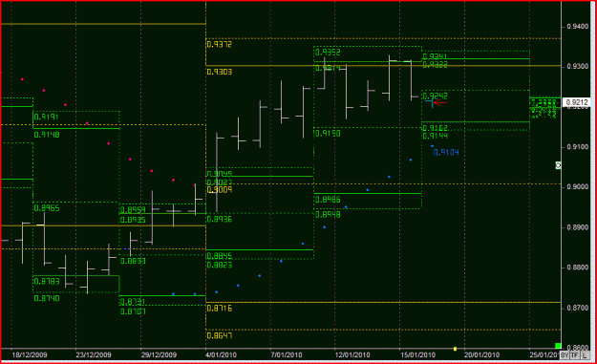Viewport: 597px width, 364px height.
Task: Click the green 0.9150 level label
Action: click(328, 133)
